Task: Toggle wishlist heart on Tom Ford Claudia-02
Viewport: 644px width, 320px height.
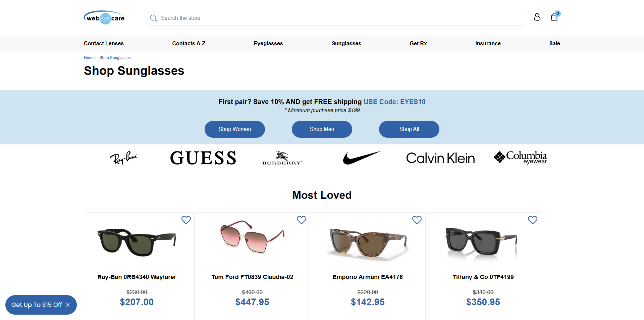Action: click(x=302, y=220)
